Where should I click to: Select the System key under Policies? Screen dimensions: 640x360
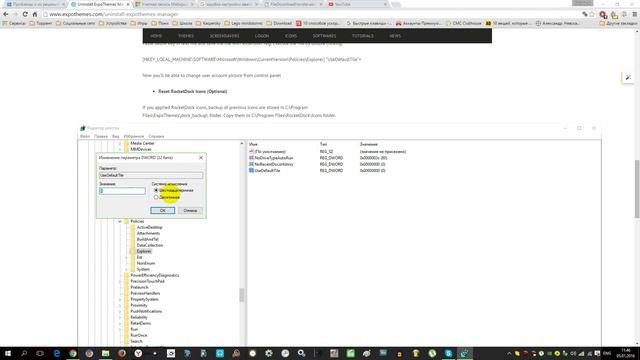[x=143, y=269]
